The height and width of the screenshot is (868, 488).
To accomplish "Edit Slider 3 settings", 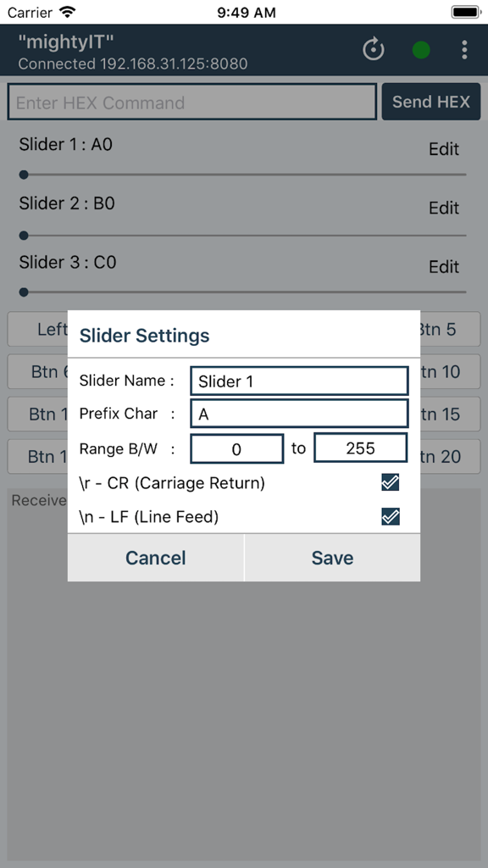I will (444, 266).
